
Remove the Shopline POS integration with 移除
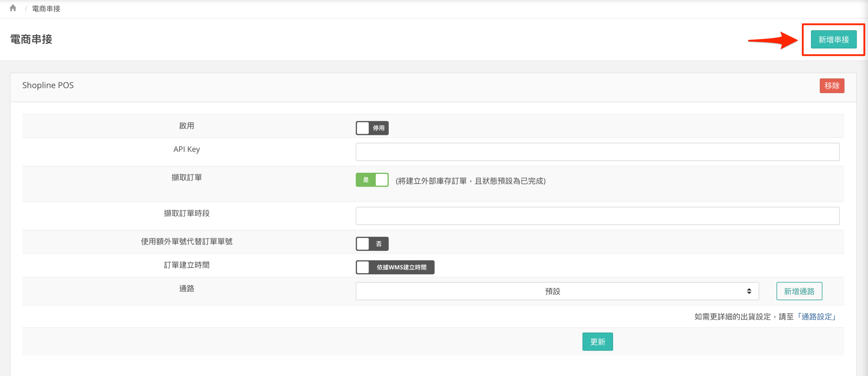(x=832, y=86)
